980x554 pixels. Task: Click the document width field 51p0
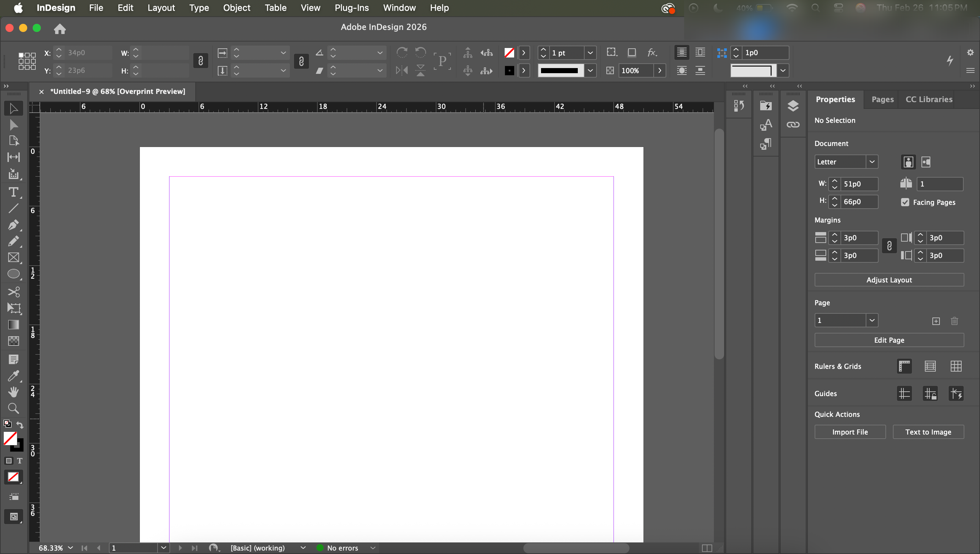click(x=858, y=184)
